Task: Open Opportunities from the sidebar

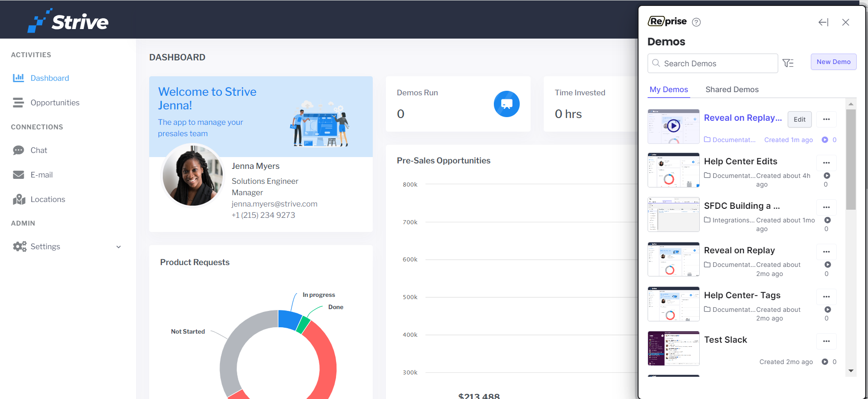Action: click(x=55, y=103)
